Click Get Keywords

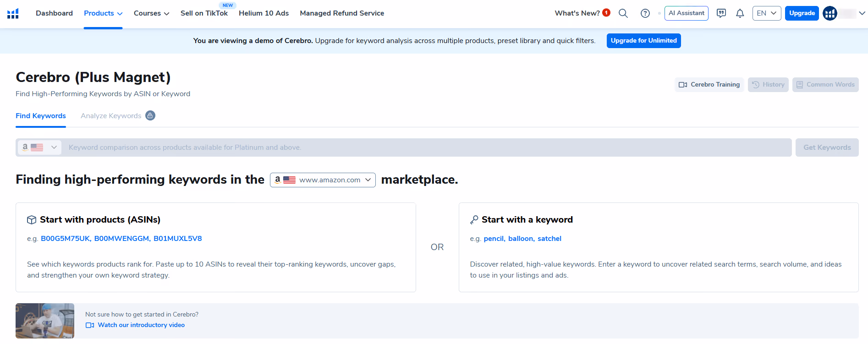827,147
